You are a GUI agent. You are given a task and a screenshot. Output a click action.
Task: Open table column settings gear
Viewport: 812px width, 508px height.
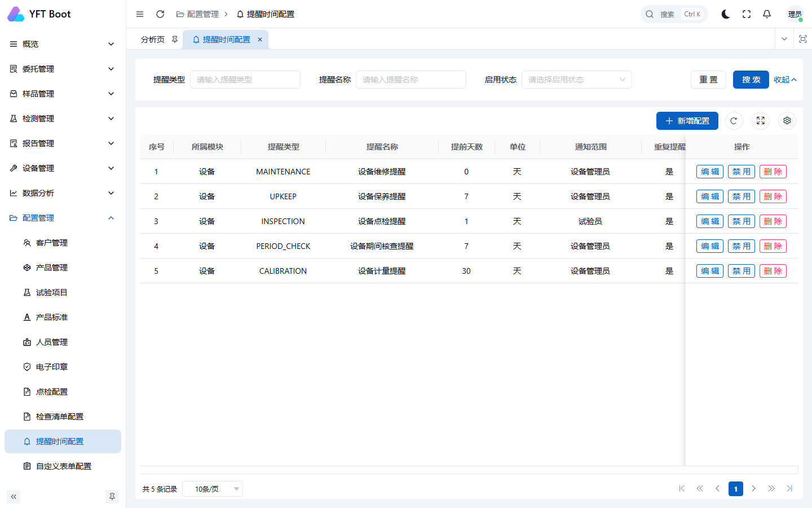[x=787, y=121]
